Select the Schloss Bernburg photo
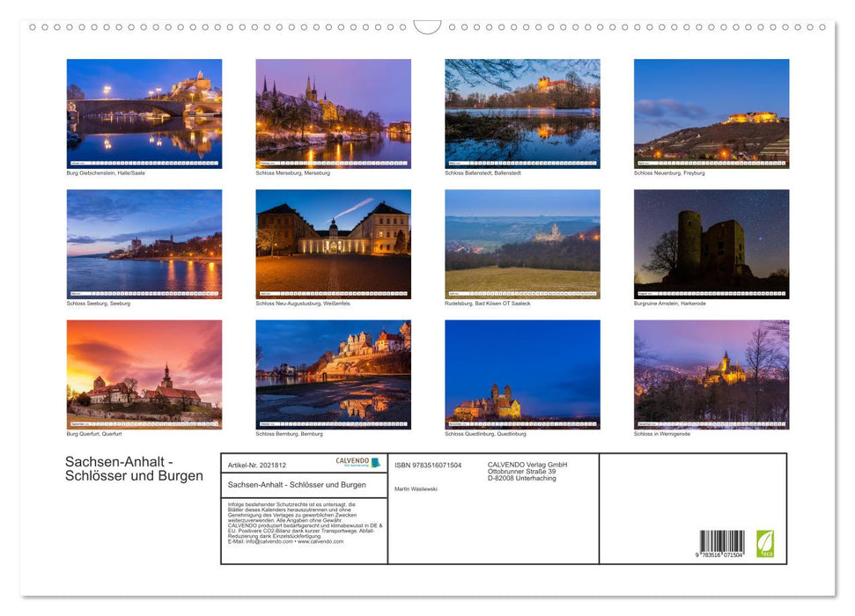 pos(333,374)
